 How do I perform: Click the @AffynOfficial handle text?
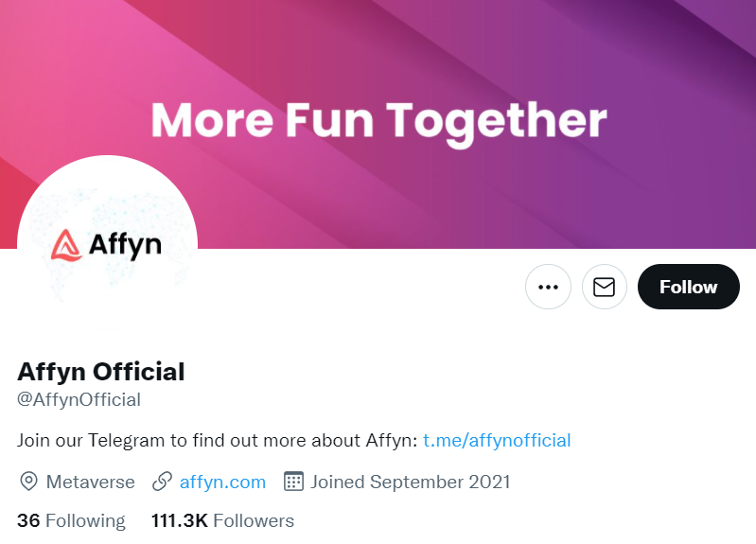pos(79,400)
